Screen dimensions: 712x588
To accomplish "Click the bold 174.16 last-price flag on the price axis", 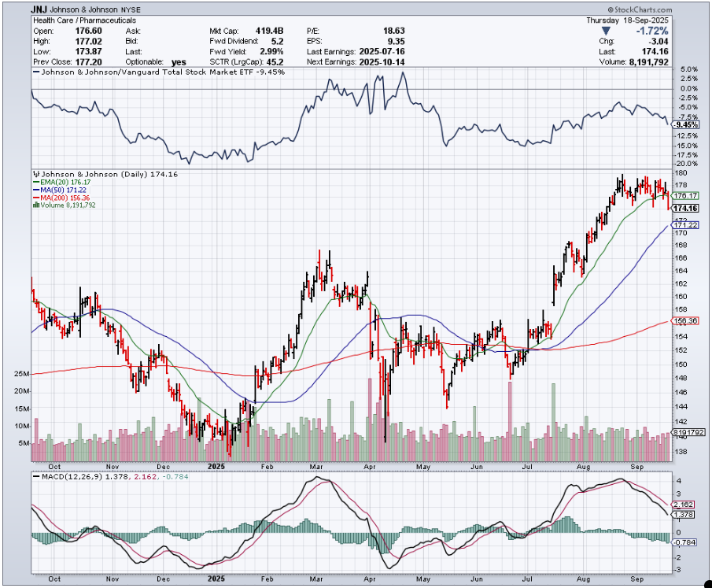I will [686, 208].
